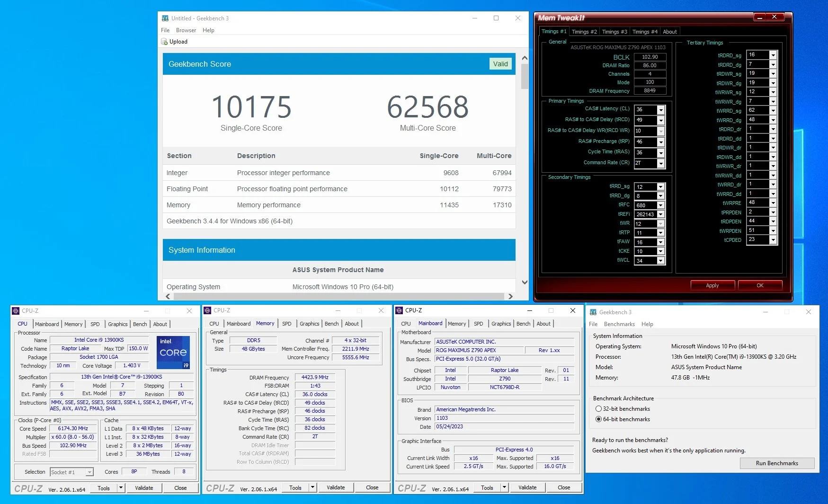Click the Geekbench 3 app icon in the Untitled title bar

coord(165,18)
